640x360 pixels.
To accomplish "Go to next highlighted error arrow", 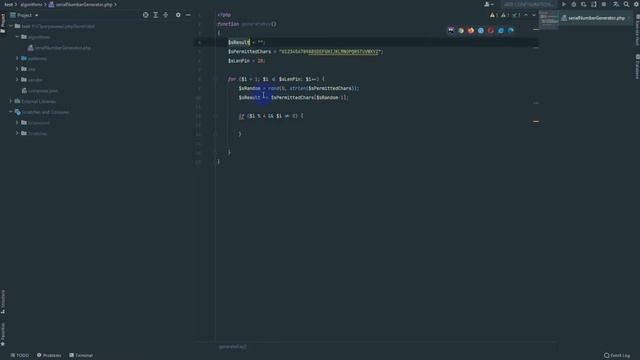I will [x=533, y=15].
